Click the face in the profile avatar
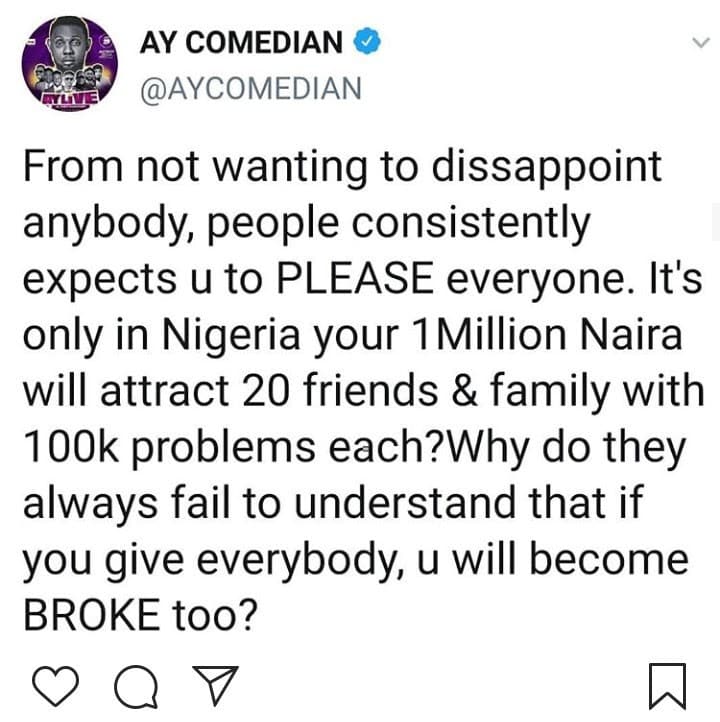Image resolution: width=720 pixels, height=722 pixels. 69,44
